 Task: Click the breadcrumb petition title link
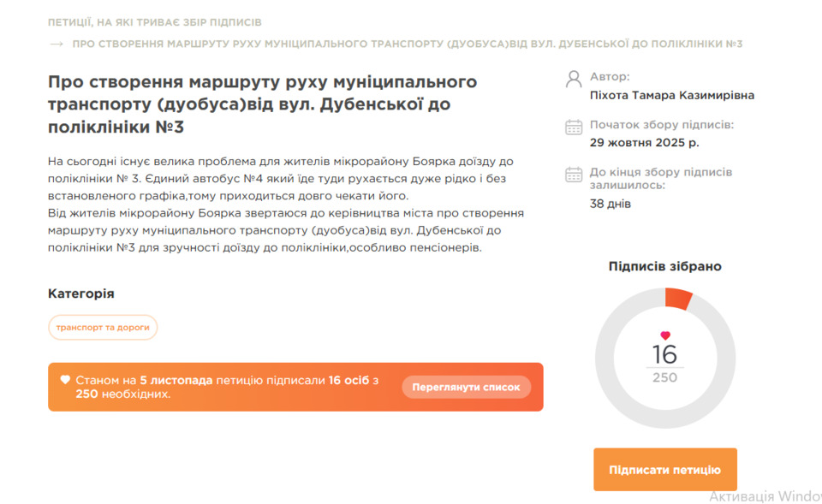click(x=407, y=44)
